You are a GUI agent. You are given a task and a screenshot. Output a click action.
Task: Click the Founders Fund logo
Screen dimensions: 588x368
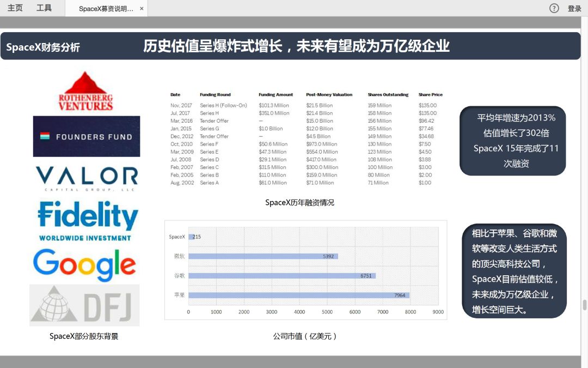87,136
